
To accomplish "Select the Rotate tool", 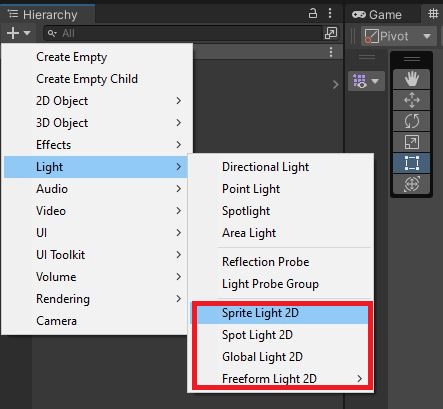I will [x=412, y=121].
